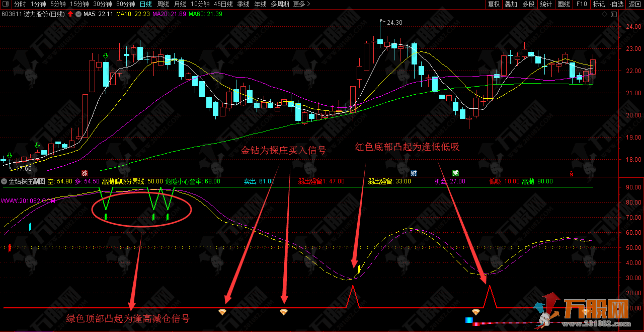Click the red $ marker near the chart's right
The width and height of the screenshot is (644, 332).
(572, 173)
